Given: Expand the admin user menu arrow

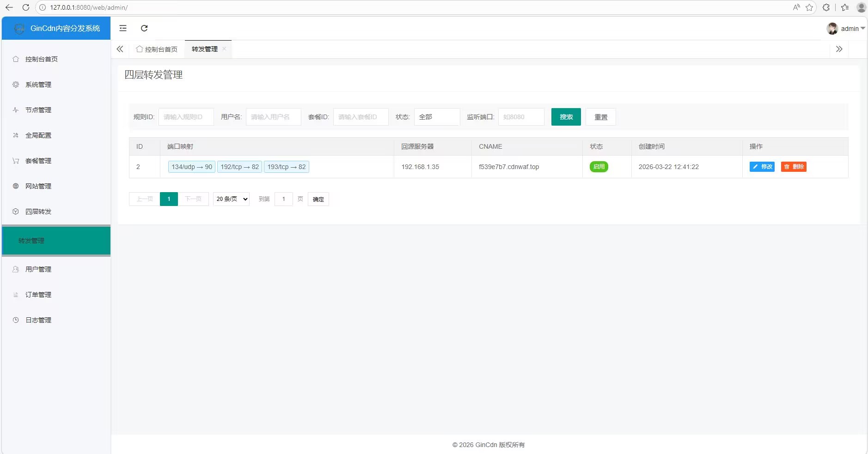Looking at the screenshot, I should (862, 29).
